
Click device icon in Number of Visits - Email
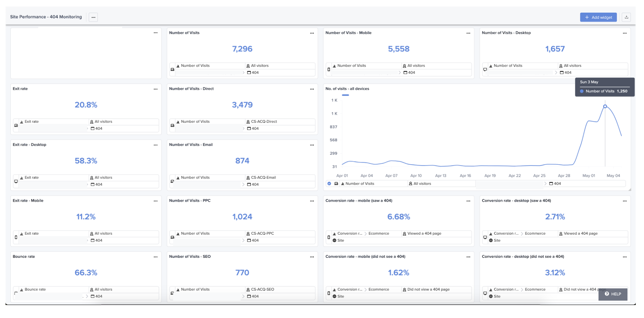(172, 181)
